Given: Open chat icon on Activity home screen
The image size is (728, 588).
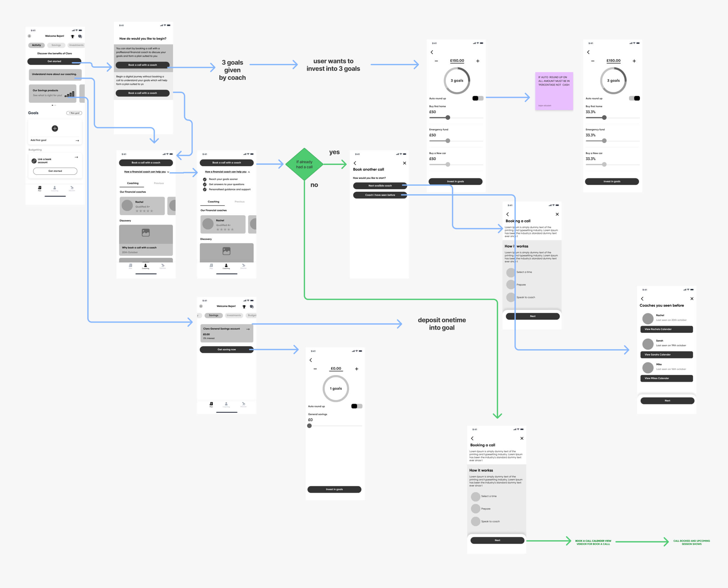Looking at the screenshot, I should (80, 36).
